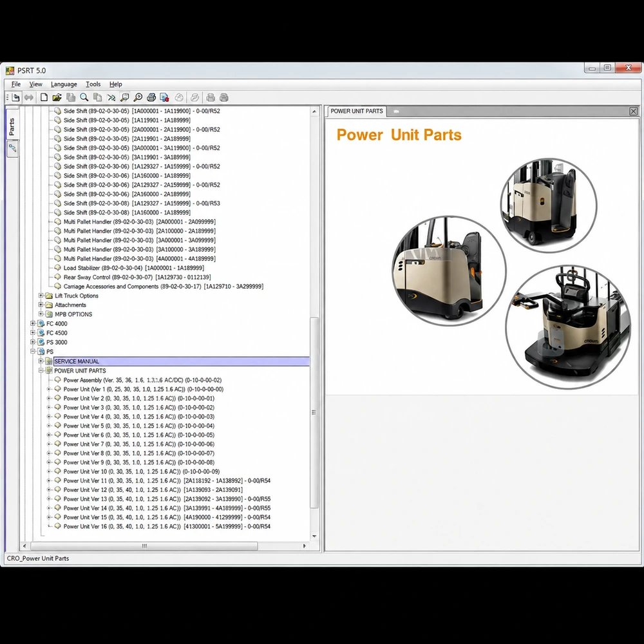Select the FC 4500 tree item
644x644 pixels.
(57, 333)
